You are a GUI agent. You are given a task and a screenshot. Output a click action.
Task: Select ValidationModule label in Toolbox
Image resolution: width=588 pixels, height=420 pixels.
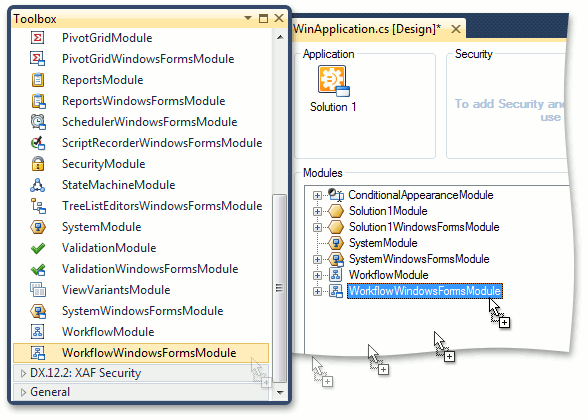click(109, 248)
